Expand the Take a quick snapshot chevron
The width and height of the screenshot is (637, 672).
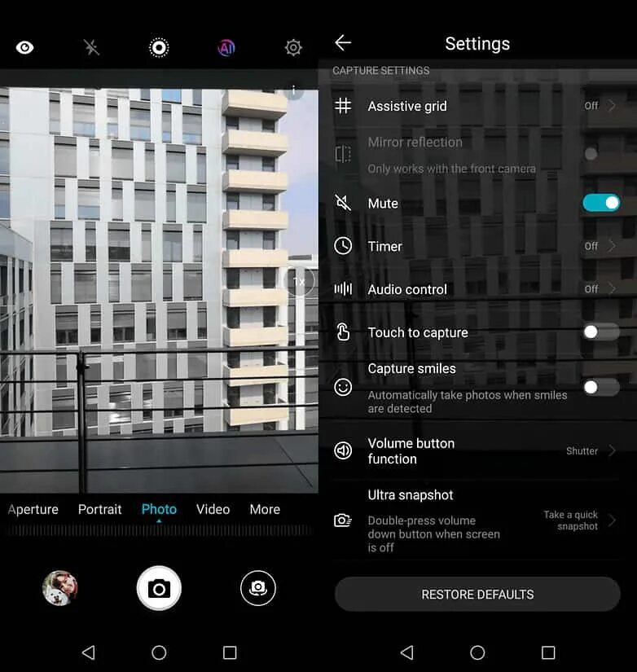click(612, 520)
